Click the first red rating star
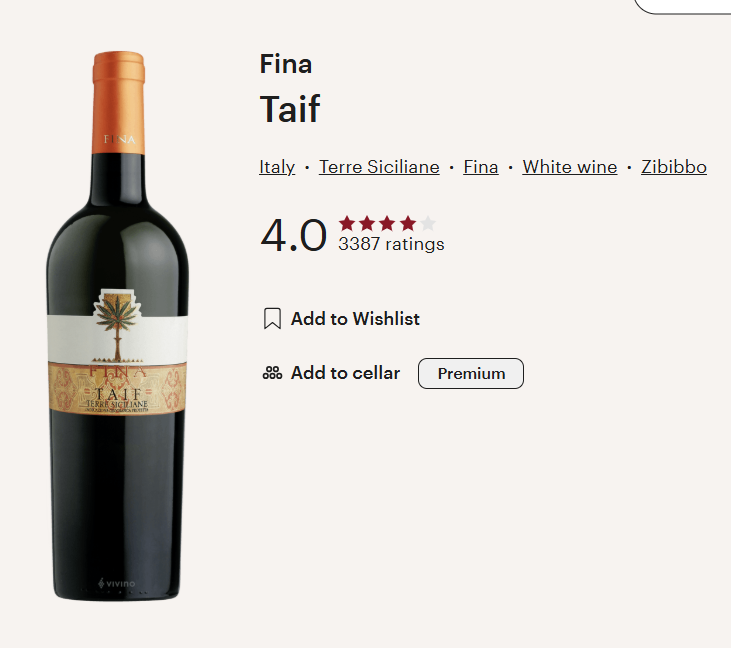Image resolution: width=731 pixels, height=648 pixels. pyautogui.click(x=347, y=223)
